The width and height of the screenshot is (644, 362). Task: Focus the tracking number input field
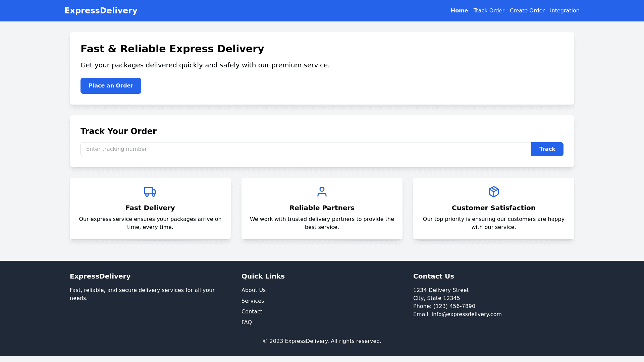point(306,149)
